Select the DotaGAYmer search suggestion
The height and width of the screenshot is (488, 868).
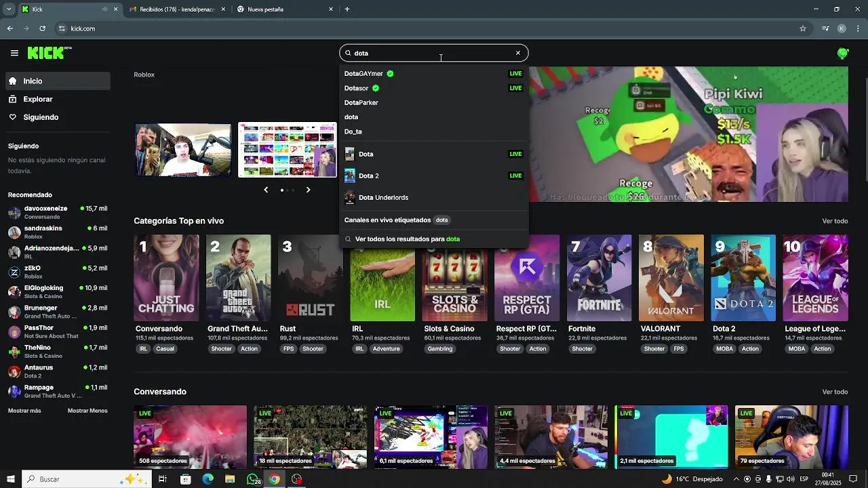click(433, 74)
